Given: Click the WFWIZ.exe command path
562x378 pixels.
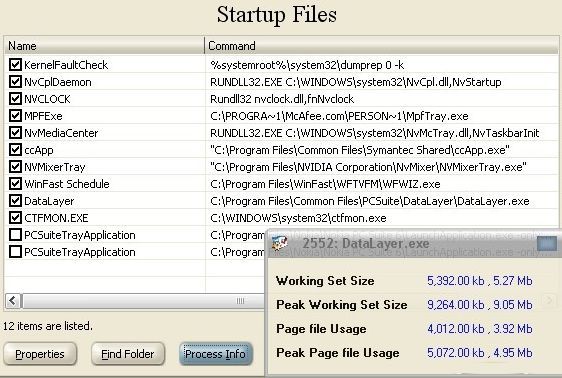Looking at the screenshot, I should (325, 184).
